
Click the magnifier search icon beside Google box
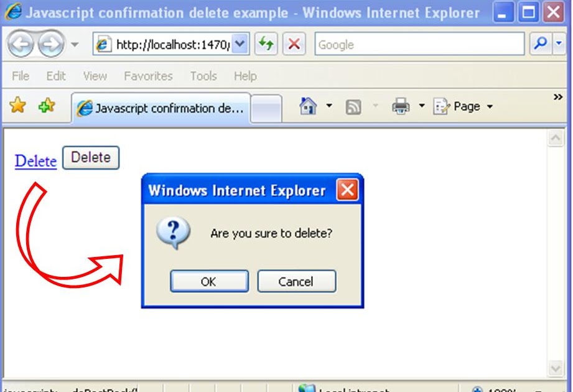541,44
